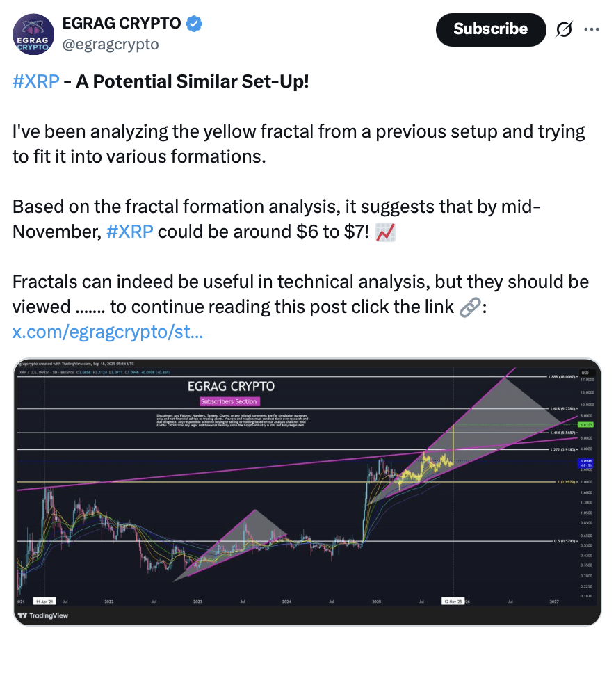The width and height of the screenshot is (616, 676).
Task: Click the chart-increasing emoji after $7
Action: coord(385,232)
